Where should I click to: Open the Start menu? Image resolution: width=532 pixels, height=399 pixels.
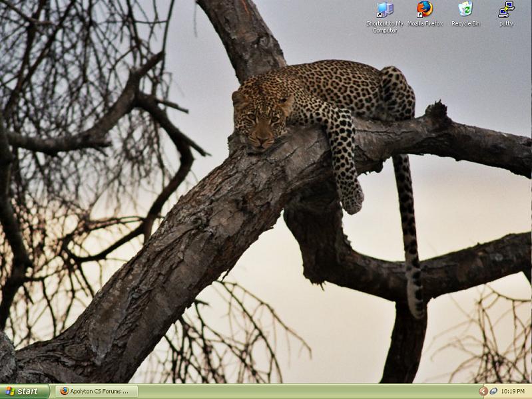point(25,391)
